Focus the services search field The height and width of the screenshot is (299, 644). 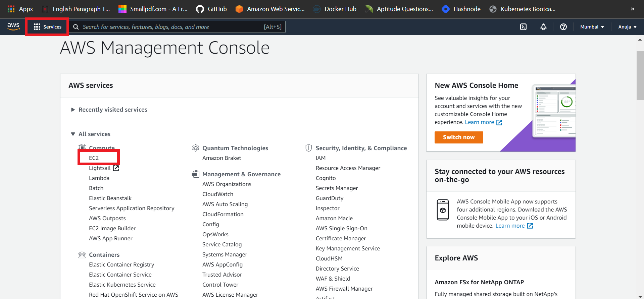pyautogui.click(x=178, y=27)
